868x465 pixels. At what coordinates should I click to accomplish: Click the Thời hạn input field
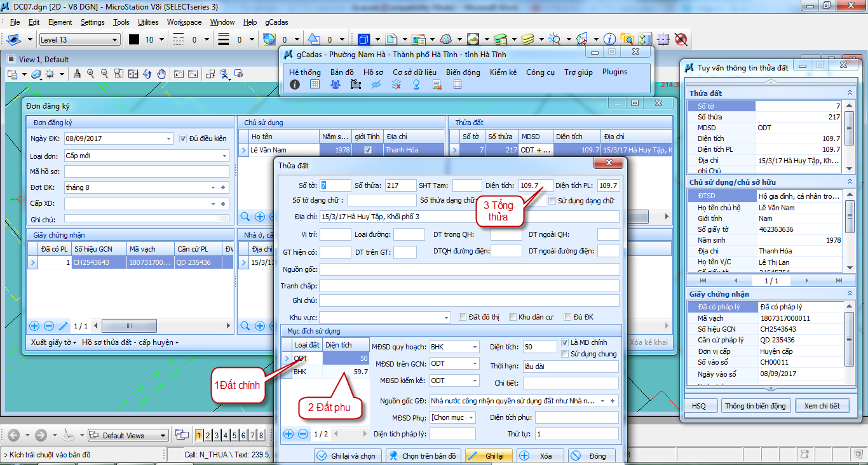tap(570, 367)
